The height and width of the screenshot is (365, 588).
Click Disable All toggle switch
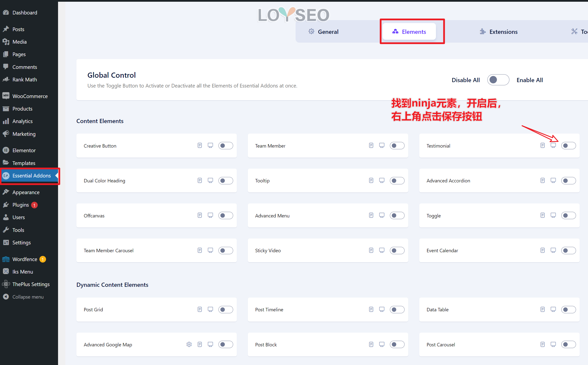[498, 80]
